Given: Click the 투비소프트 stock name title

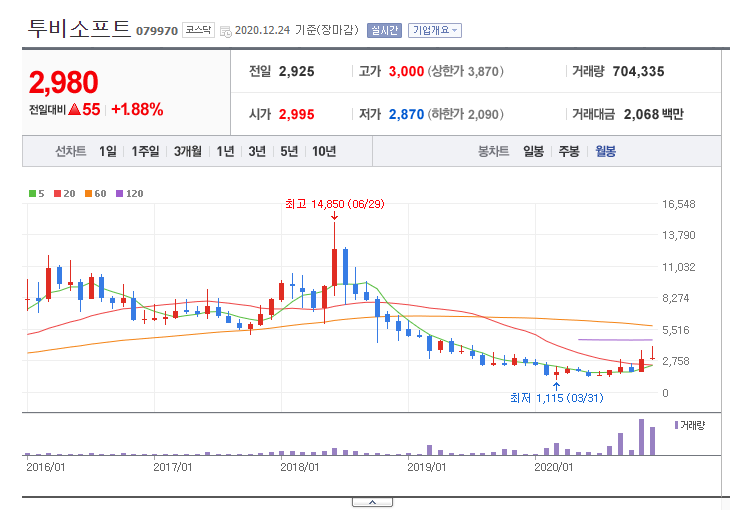Looking at the screenshot, I should pyautogui.click(x=79, y=28).
